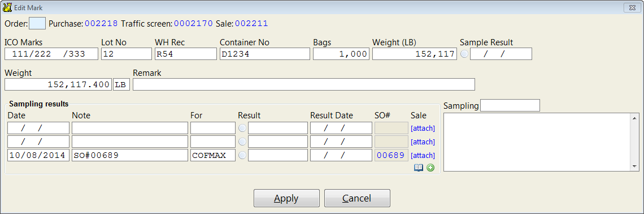Edit the Note field SO#00689

coord(130,156)
